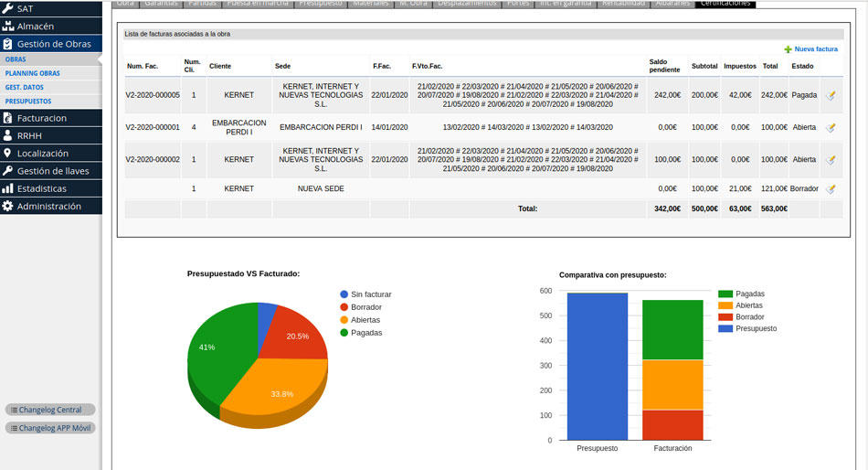Edit invoice V2-2020-000001 via its pencil icon
Screen dimensions: 868x470
831,127
